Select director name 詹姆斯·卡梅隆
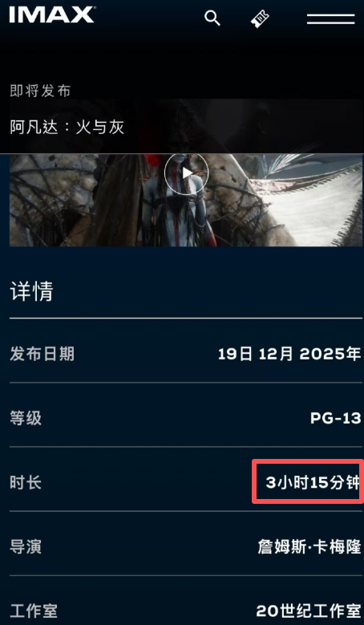364x625 pixels. (309, 547)
